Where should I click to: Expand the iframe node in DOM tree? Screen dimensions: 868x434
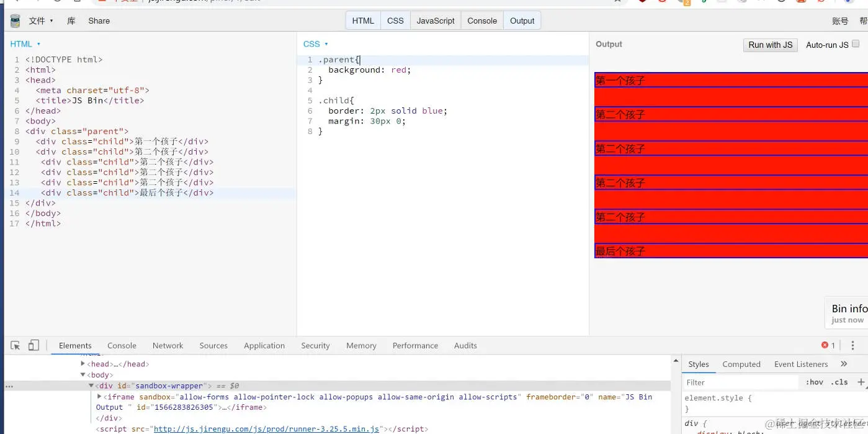[x=99, y=396]
